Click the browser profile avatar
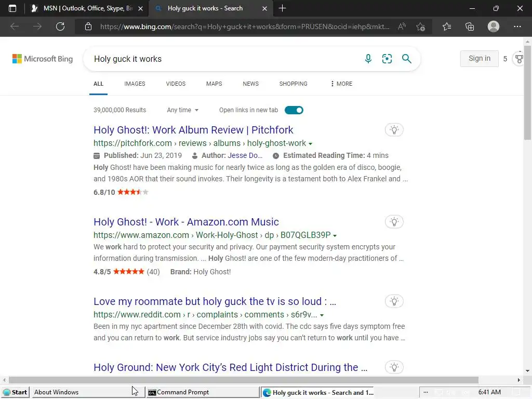 coord(494,26)
